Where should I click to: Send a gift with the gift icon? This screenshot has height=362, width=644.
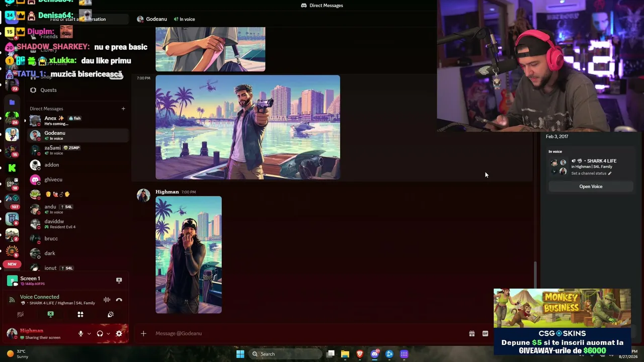click(472, 333)
